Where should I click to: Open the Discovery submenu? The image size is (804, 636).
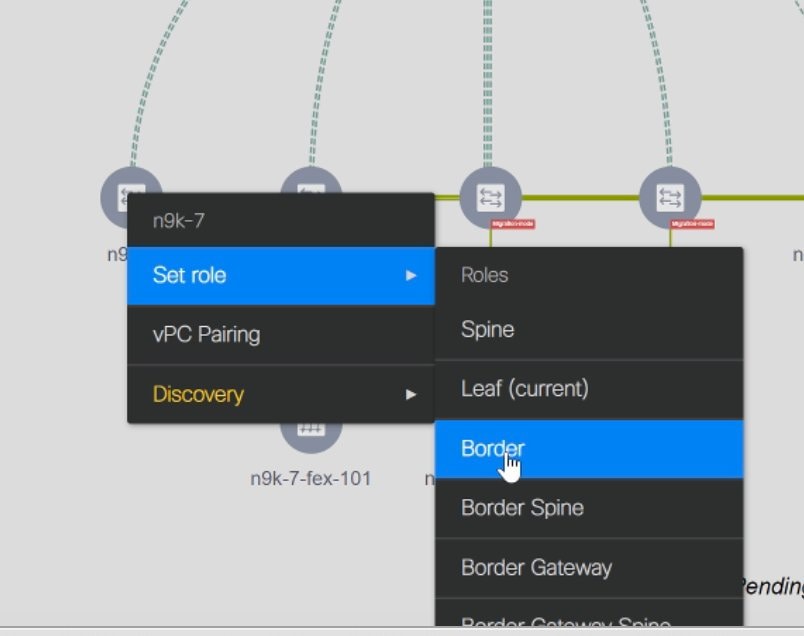(x=280, y=394)
